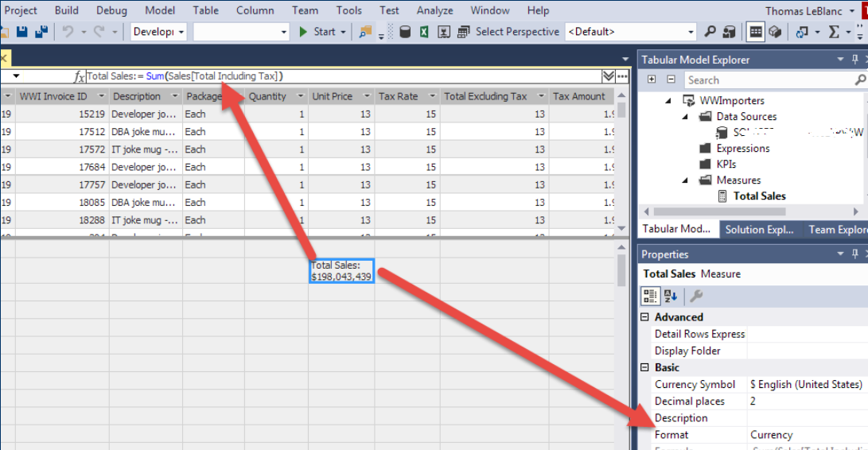
Task: Click the magnifying glass after perspective dropdown
Action: pyautogui.click(x=710, y=32)
